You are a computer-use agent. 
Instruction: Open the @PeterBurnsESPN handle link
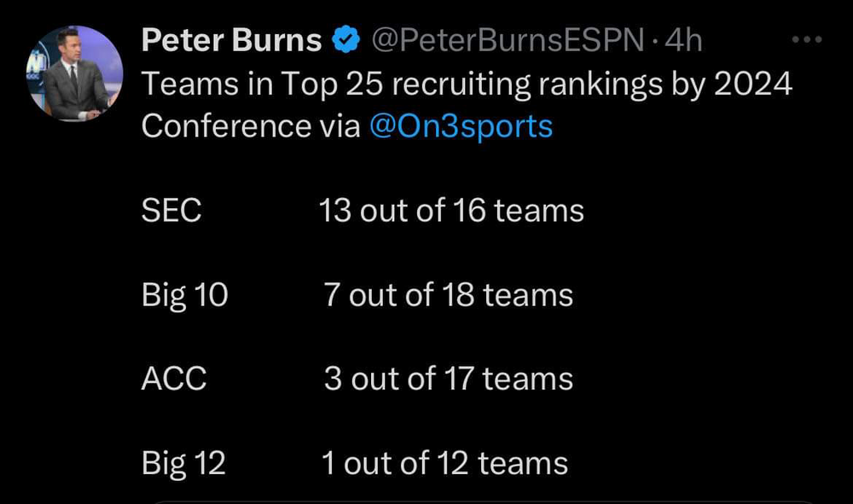click(506, 40)
